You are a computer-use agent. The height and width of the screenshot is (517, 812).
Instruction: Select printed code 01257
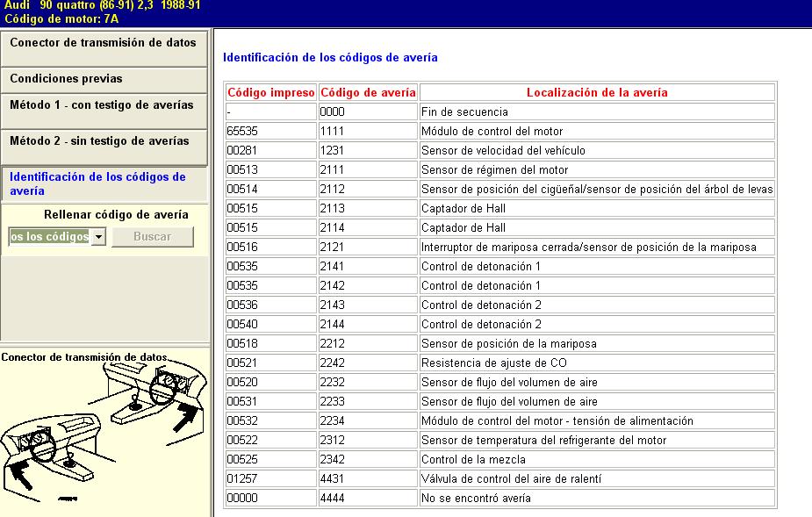point(271,478)
